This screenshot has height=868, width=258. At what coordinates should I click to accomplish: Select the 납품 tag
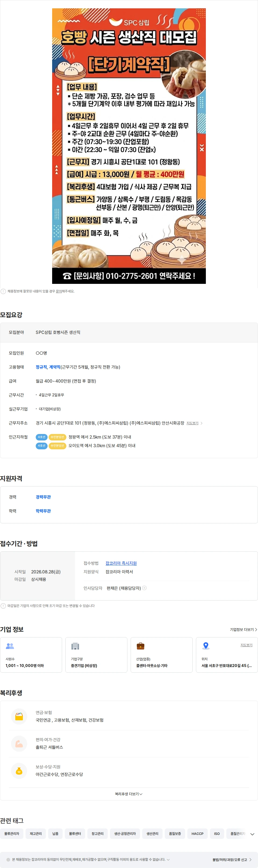pyautogui.click(x=56, y=834)
